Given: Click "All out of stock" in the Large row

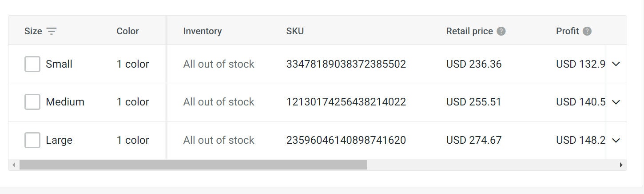Looking at the screenshot, I should click(x=219, y=140).
